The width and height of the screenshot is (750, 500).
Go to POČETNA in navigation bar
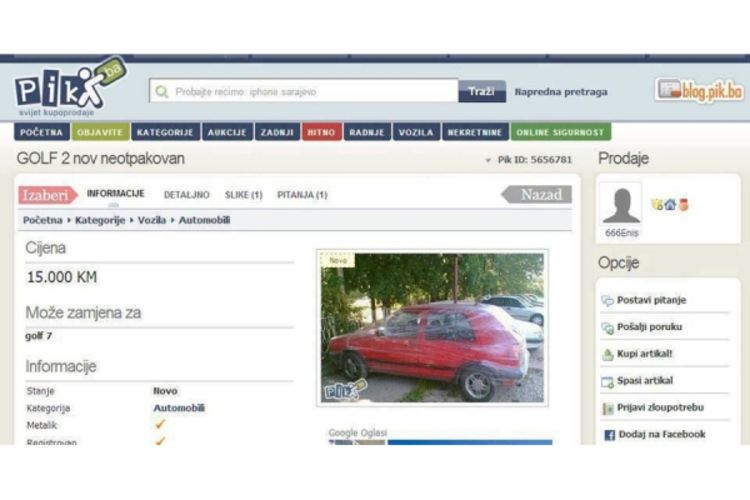tap(42, 132)
